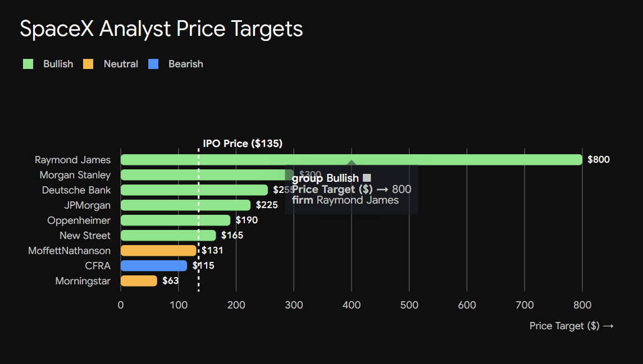Click the Oppenheimer axis label
The image size is (643, 364).
click(x=79, y=220)
